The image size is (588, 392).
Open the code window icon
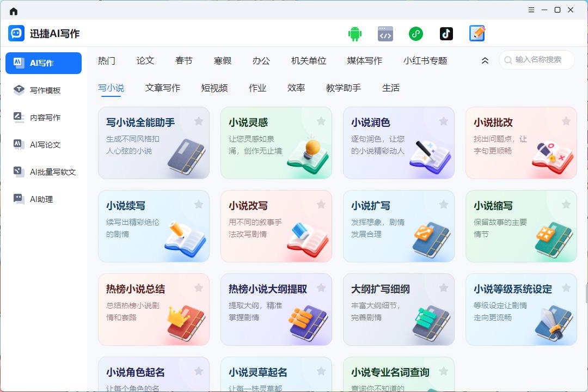coord(385,34)
